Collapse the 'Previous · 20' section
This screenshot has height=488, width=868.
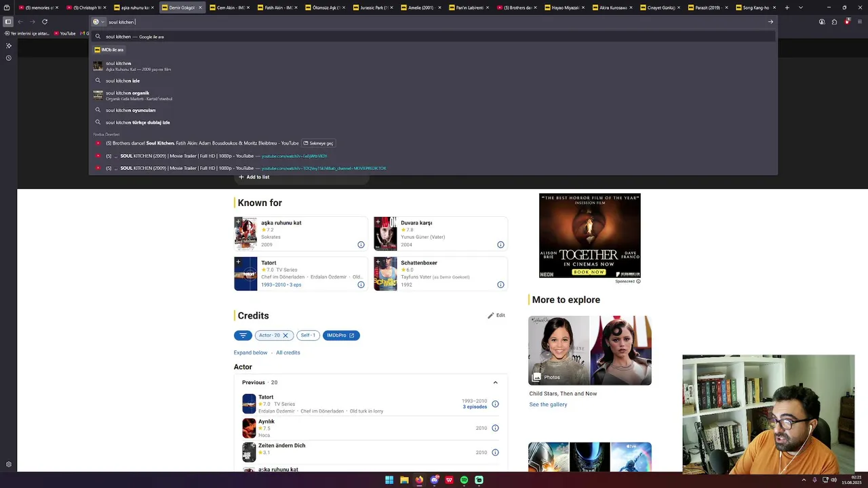pos(495,382)
